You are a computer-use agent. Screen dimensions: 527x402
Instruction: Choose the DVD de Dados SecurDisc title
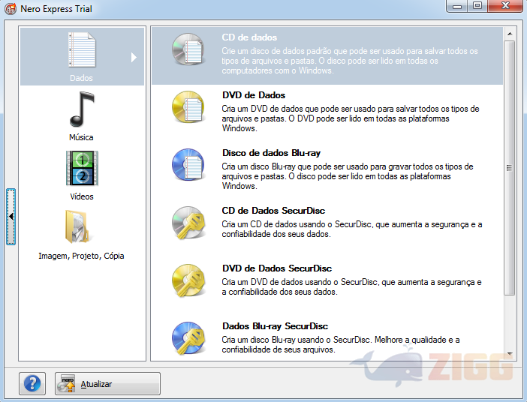(x=277, y=269)
